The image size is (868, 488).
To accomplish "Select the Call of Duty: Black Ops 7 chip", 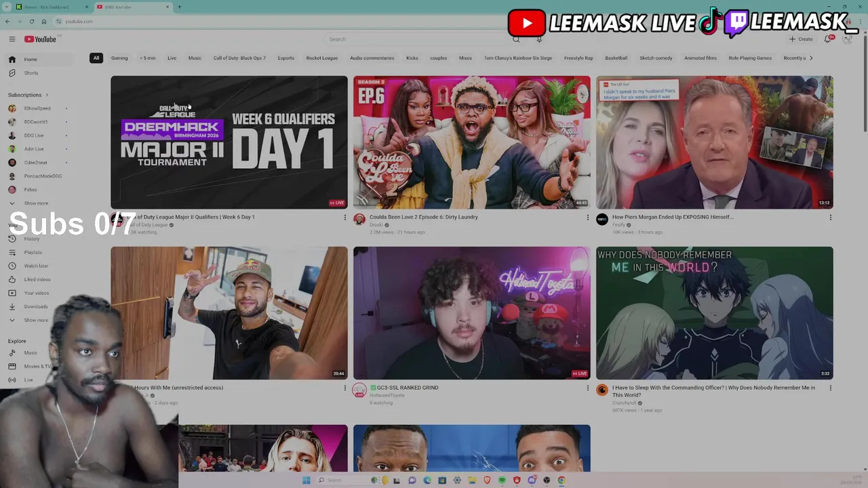I will [x=239, y=58].
